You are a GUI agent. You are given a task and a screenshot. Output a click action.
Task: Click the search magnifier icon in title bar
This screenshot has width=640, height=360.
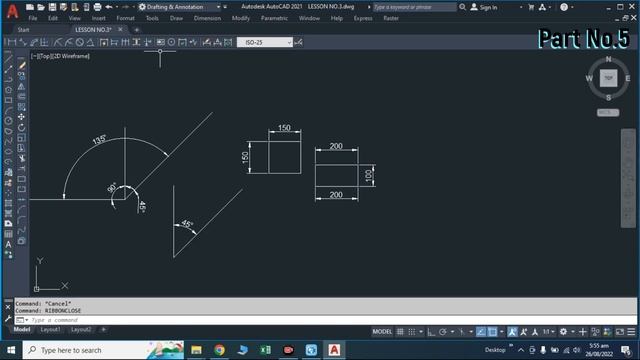pos(462,7)
